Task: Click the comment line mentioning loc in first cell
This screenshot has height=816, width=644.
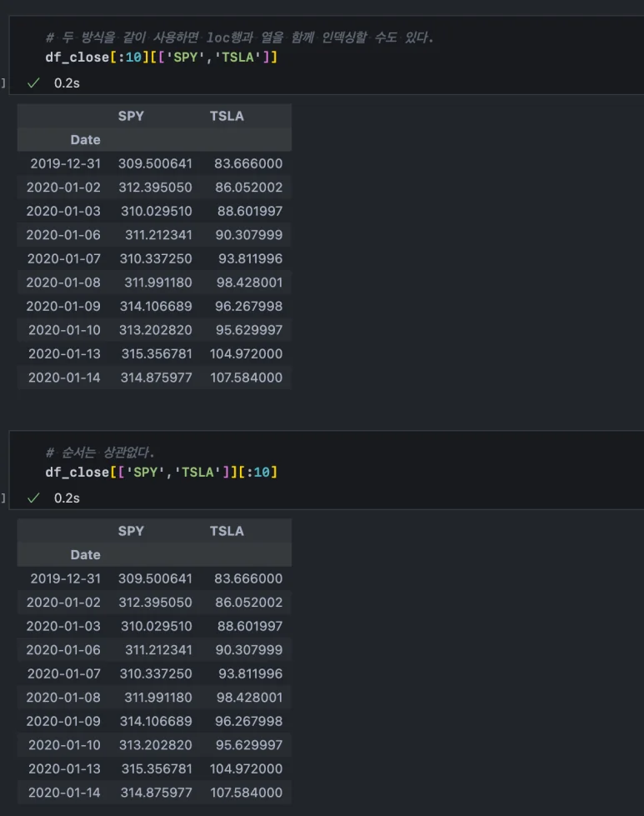Action: tap(240, 38)
